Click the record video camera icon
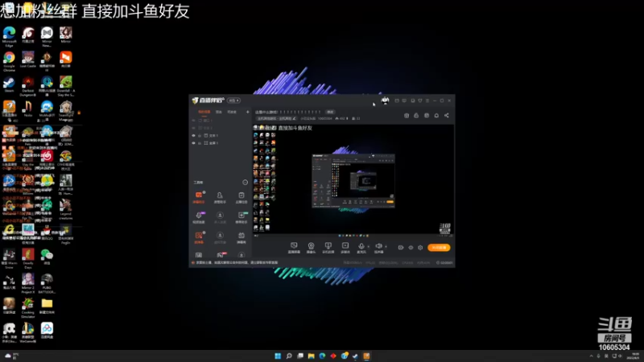Viewport: 644px width, 362px height. click(x=400, y=248)
